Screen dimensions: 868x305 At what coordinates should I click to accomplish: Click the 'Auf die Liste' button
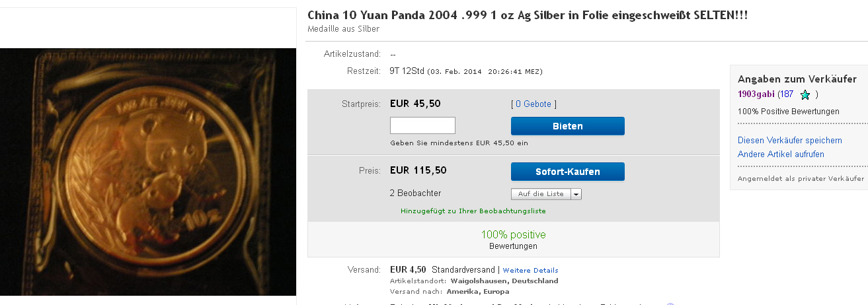coord(541,194)
